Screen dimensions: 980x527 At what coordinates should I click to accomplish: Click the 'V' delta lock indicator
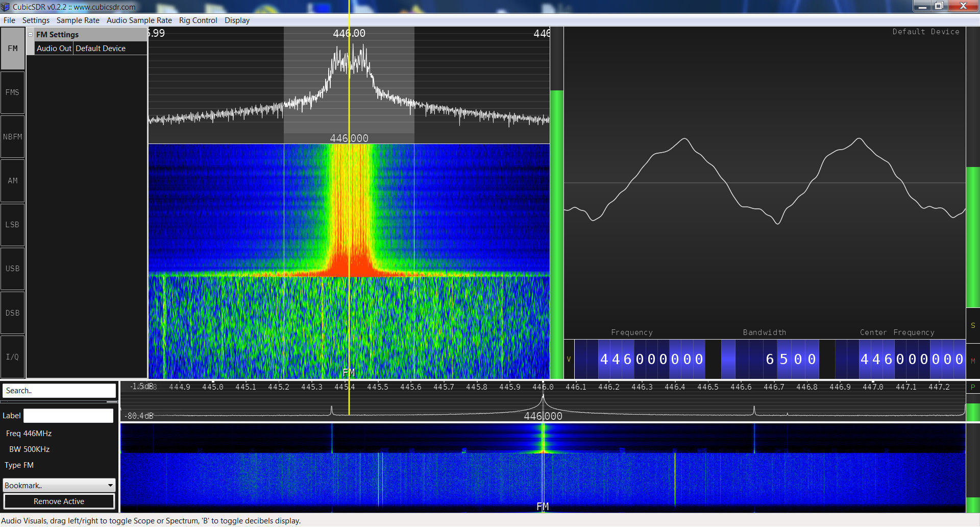tap(569, 359)
